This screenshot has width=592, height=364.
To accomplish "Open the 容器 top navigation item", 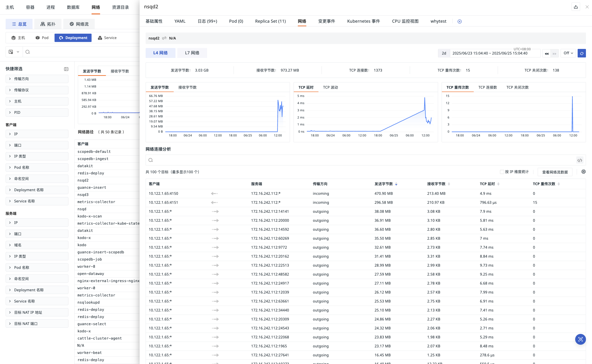I will (x=30, y=7).
